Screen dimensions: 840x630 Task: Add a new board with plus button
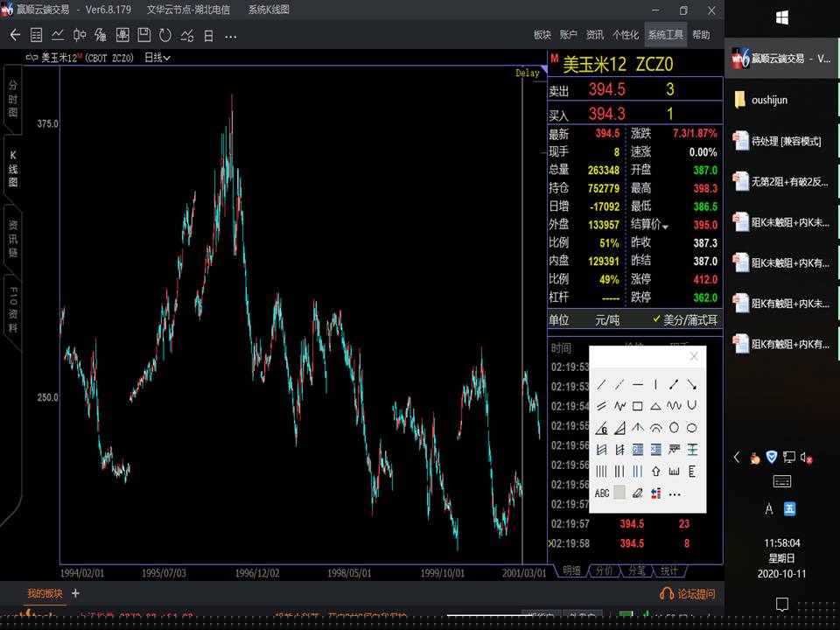(75, 593)
